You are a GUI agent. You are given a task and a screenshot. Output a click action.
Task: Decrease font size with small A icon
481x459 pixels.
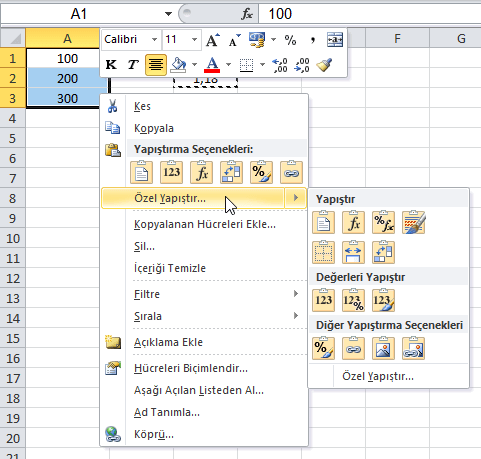[x=234, y=40]
